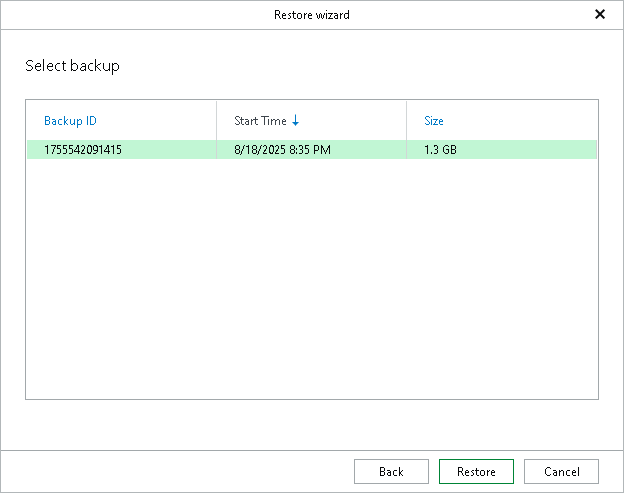The width and height of the screenshot is (624, 493).
Task: Start restoring with the Restore button
Action: (476, 472)
